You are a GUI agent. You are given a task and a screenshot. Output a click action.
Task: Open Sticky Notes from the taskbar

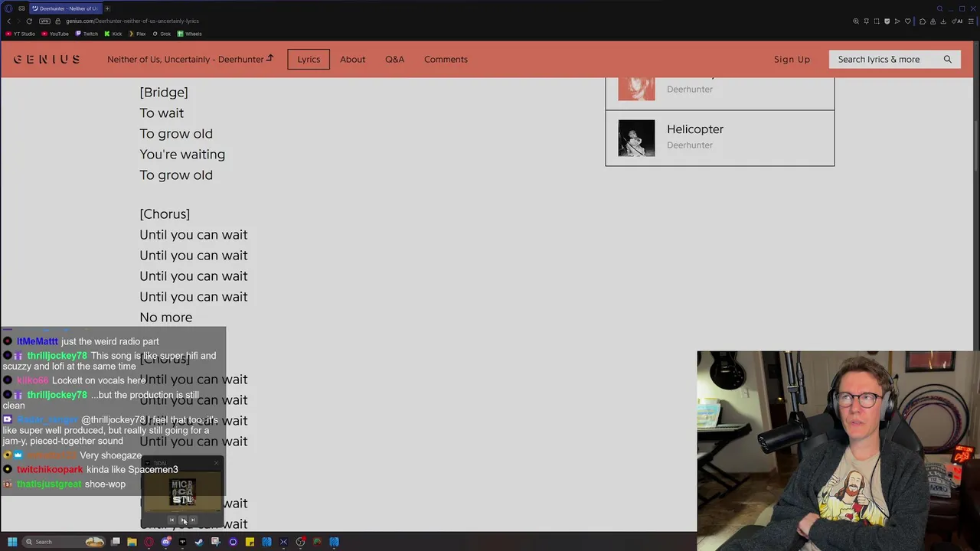click(250, 542)
